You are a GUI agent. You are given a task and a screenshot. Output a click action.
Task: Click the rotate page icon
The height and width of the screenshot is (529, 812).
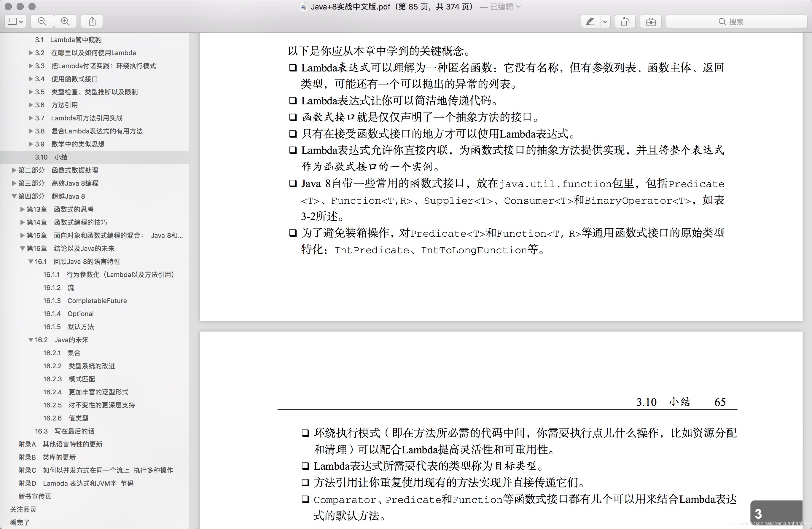pos(625,21)
